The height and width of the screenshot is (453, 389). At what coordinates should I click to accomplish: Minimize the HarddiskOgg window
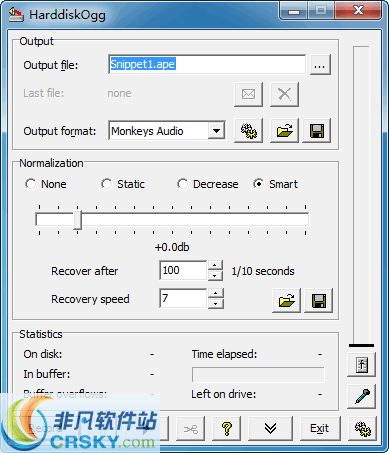[294, 11]
